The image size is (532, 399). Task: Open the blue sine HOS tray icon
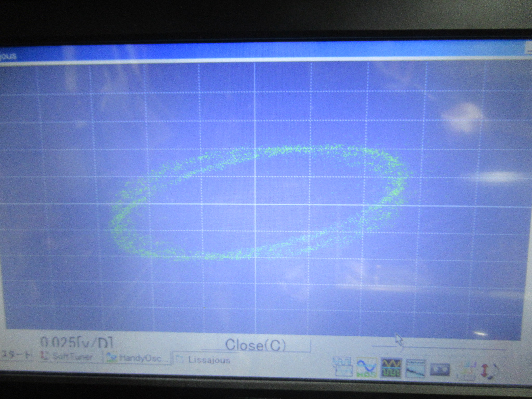[367, 367]
